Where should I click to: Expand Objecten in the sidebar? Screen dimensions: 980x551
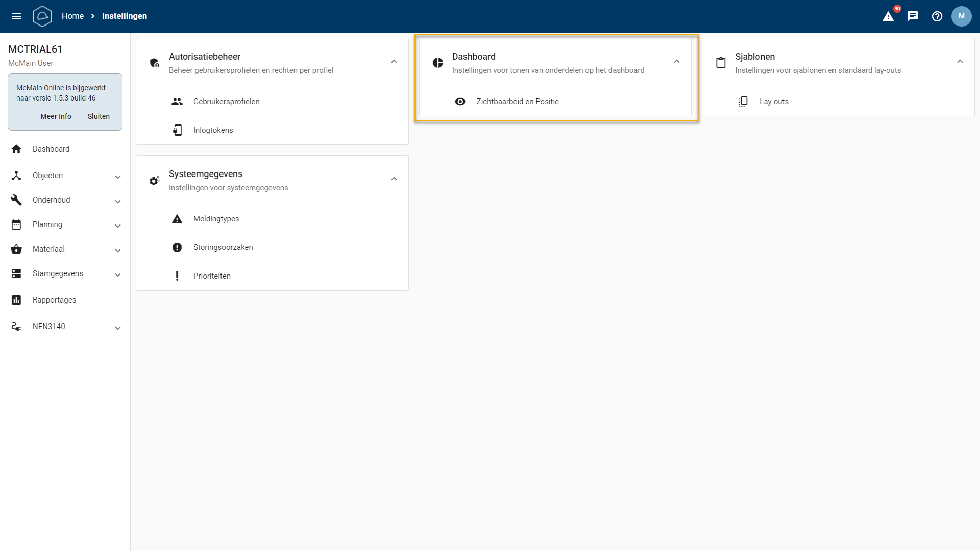[x=118, y=176]
